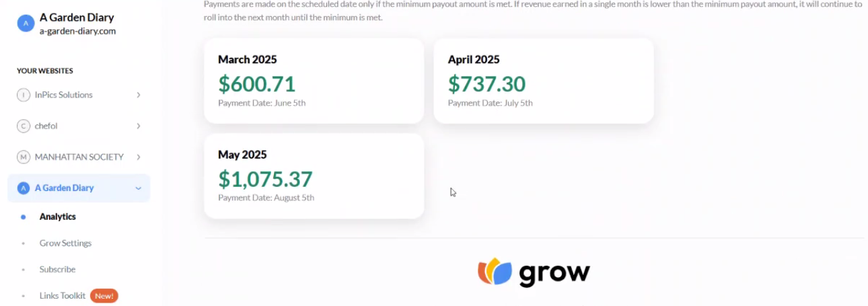Click the orange New! badge
This screenshot has height=306, width=868.
coord(104,295)
